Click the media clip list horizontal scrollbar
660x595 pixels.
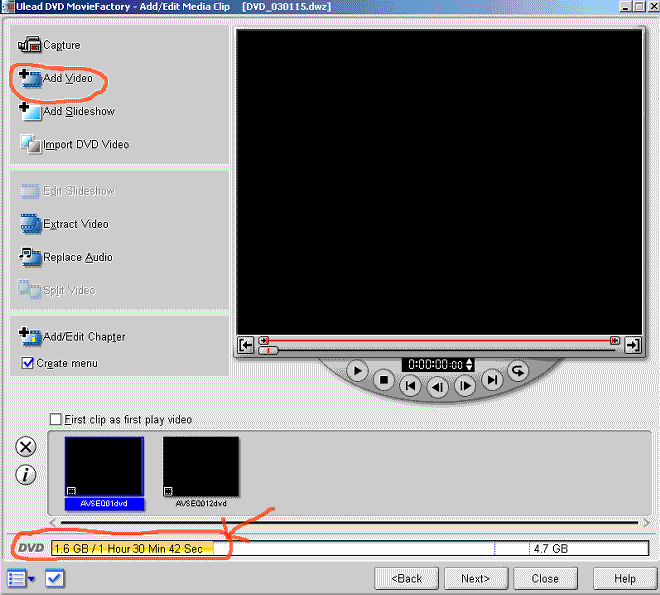tap(349, 523)
